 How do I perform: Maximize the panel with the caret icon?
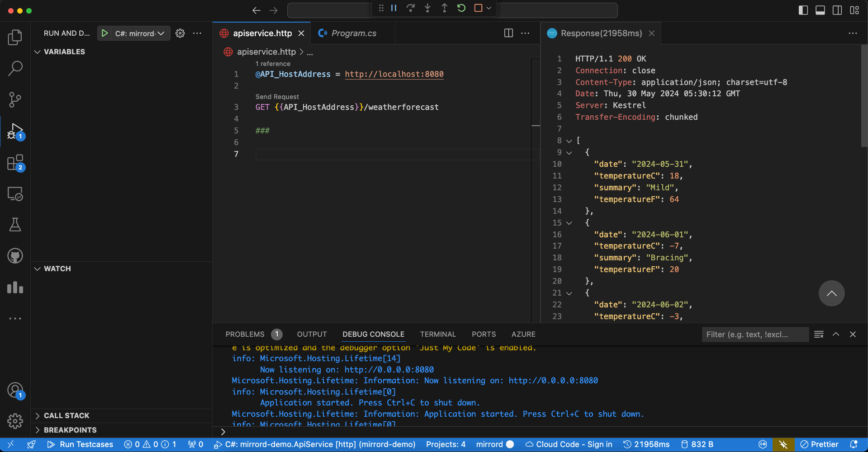836,334
